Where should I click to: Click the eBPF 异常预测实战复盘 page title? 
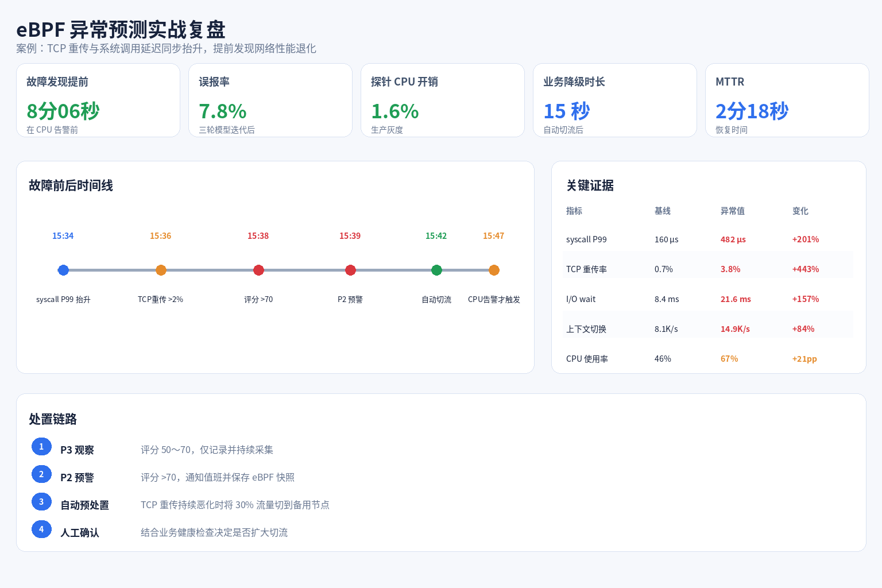click(121, 29)
